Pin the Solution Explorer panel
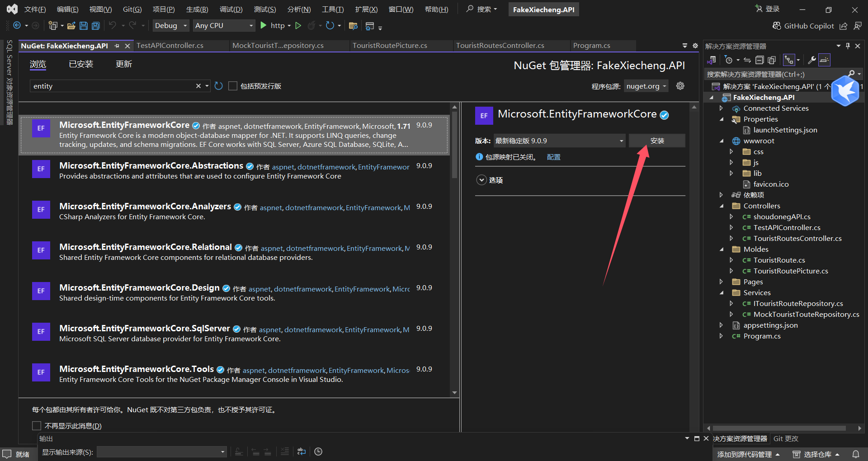 click(848, 46)
